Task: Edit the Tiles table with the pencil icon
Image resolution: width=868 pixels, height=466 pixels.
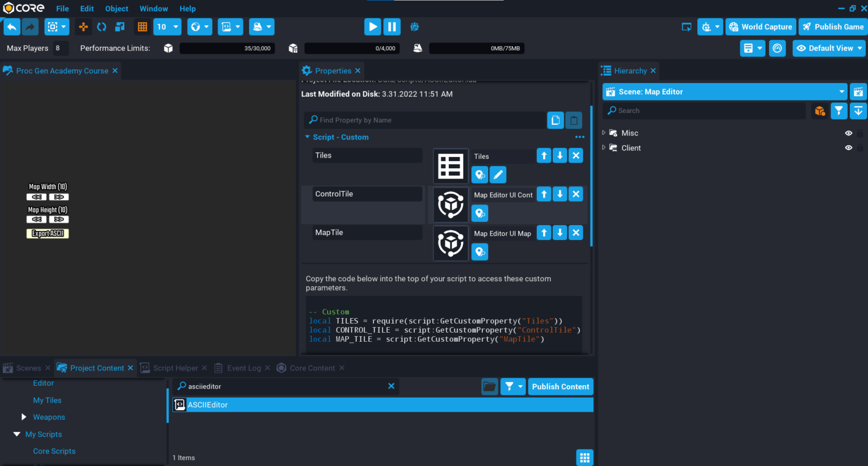Action: coord(498,175)
